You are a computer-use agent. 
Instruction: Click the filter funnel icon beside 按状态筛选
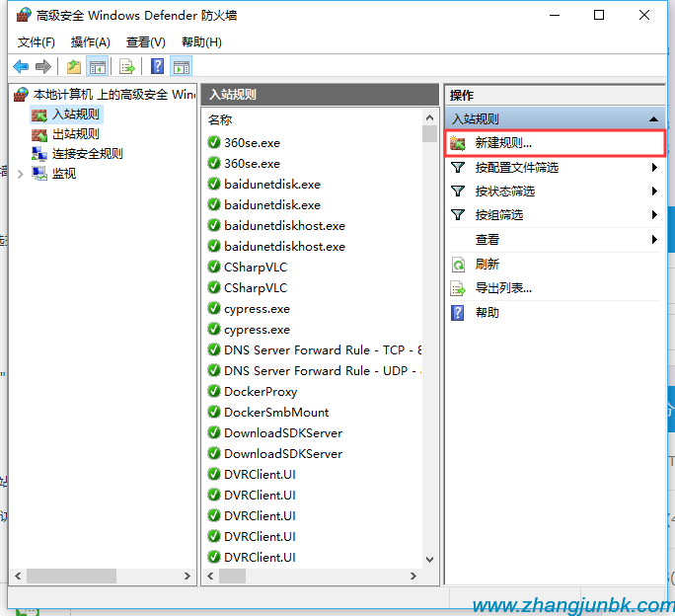coord(458,191)
